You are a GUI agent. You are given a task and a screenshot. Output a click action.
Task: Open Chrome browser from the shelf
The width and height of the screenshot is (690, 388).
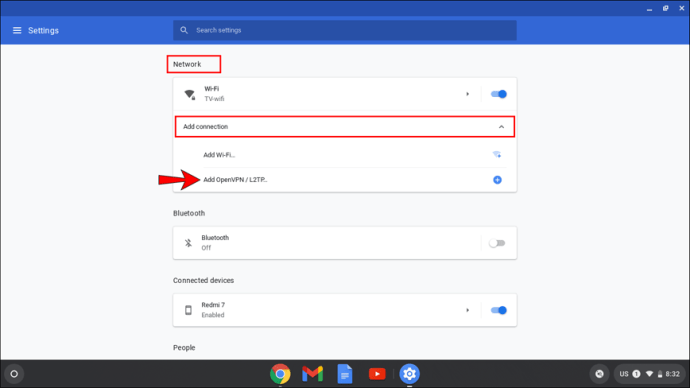[280, 374]
